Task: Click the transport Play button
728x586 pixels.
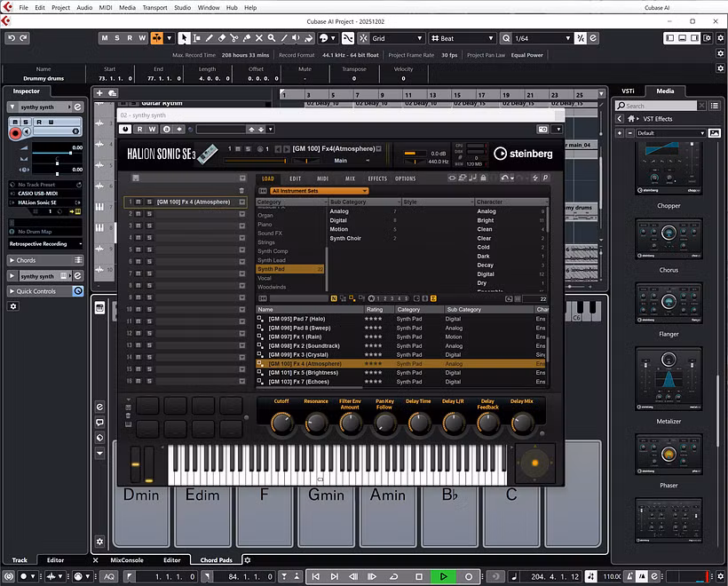Action: tap(443, 576)
